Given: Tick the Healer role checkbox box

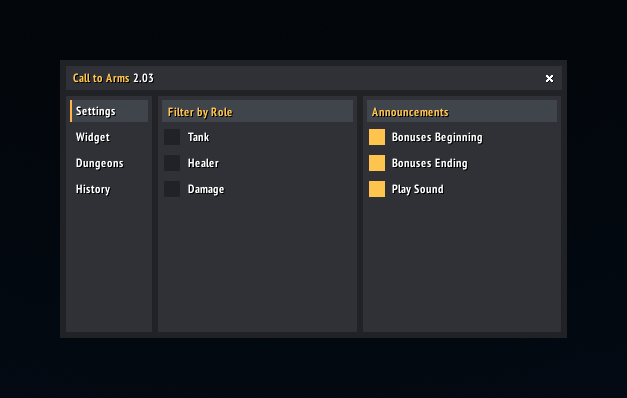Looking at the screenshot, I should [172, 163].
